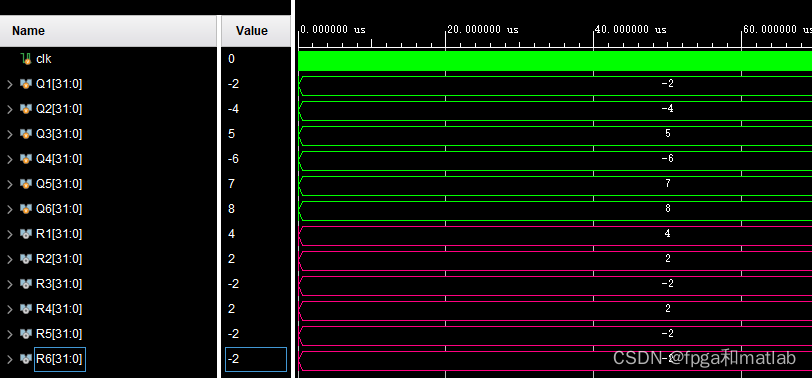Click the Q2 bus signal icon

coord(26,109)
